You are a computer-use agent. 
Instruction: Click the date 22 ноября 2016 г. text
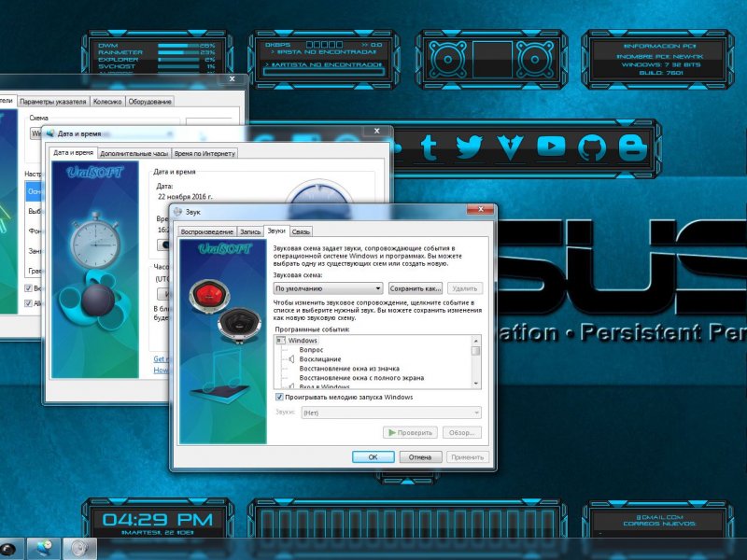coord(185,196)
